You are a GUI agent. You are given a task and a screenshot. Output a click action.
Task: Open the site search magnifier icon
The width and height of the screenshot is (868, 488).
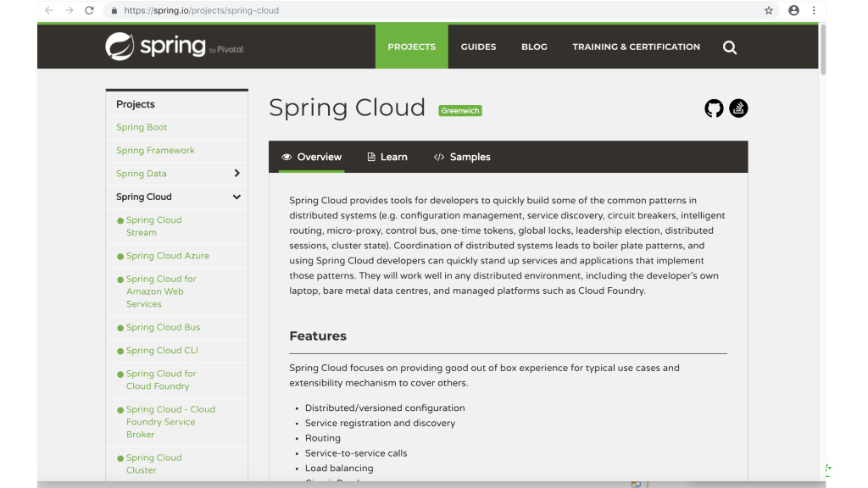(x=729, y=47)
